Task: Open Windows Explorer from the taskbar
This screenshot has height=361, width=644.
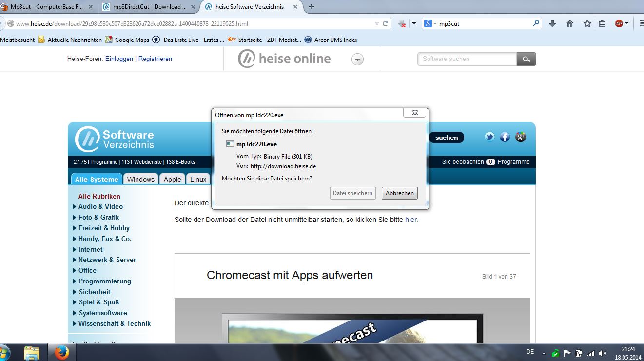Action: pos(32,353)
